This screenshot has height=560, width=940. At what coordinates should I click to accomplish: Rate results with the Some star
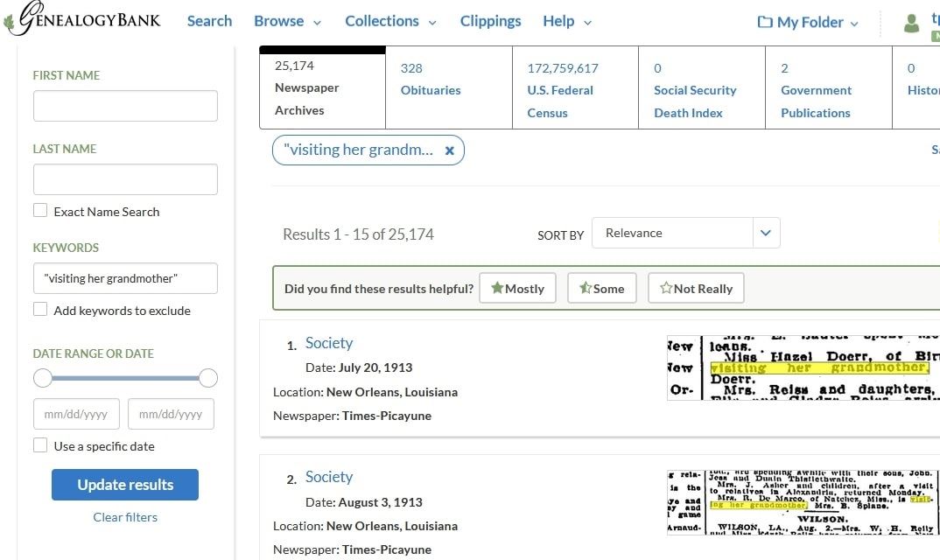tap(601, 289)
